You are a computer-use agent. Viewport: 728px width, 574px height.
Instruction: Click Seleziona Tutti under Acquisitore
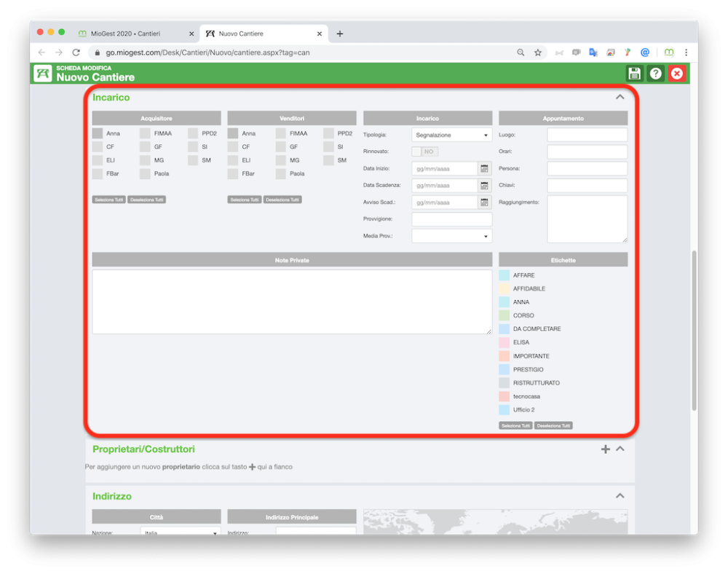[108, 200]
